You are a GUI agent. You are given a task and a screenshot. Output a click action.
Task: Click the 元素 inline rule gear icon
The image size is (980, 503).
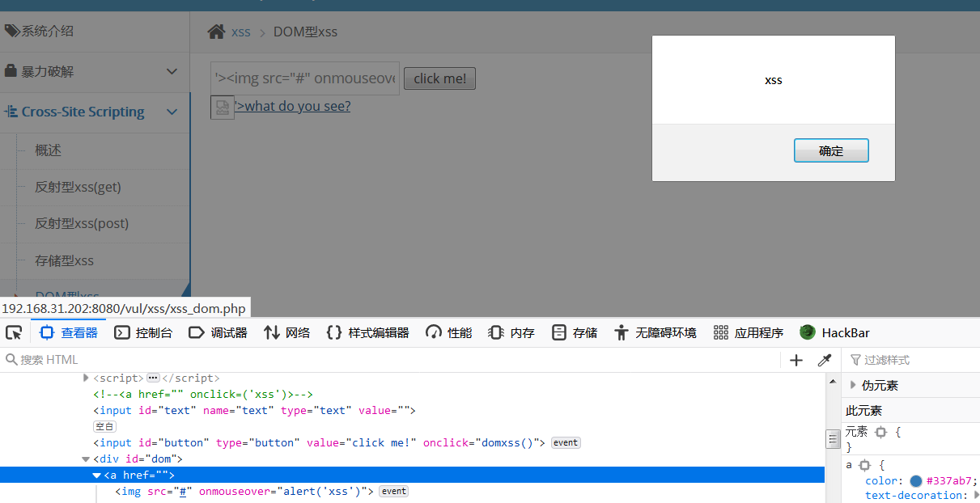pyautogui.click(x=880, y=432)
